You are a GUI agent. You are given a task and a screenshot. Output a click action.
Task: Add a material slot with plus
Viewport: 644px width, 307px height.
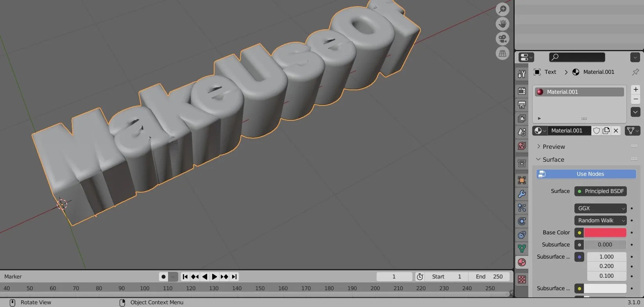635,89
